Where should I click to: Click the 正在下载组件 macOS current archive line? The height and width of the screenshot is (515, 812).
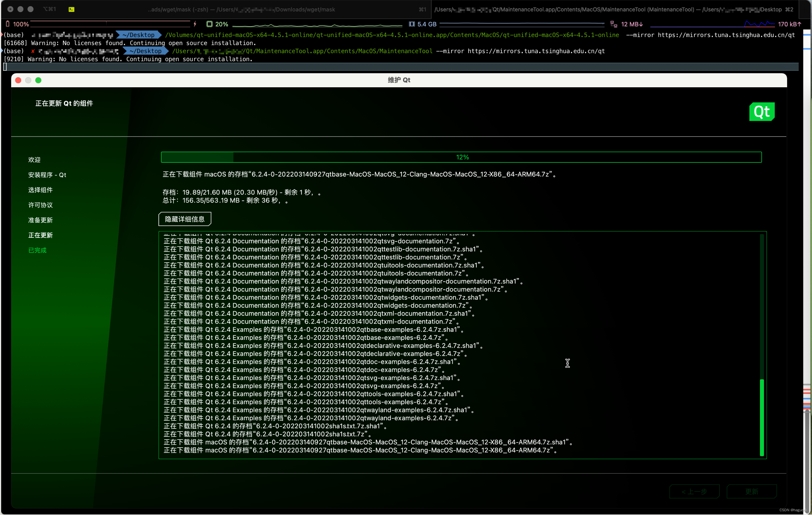(x=359, y=174)
